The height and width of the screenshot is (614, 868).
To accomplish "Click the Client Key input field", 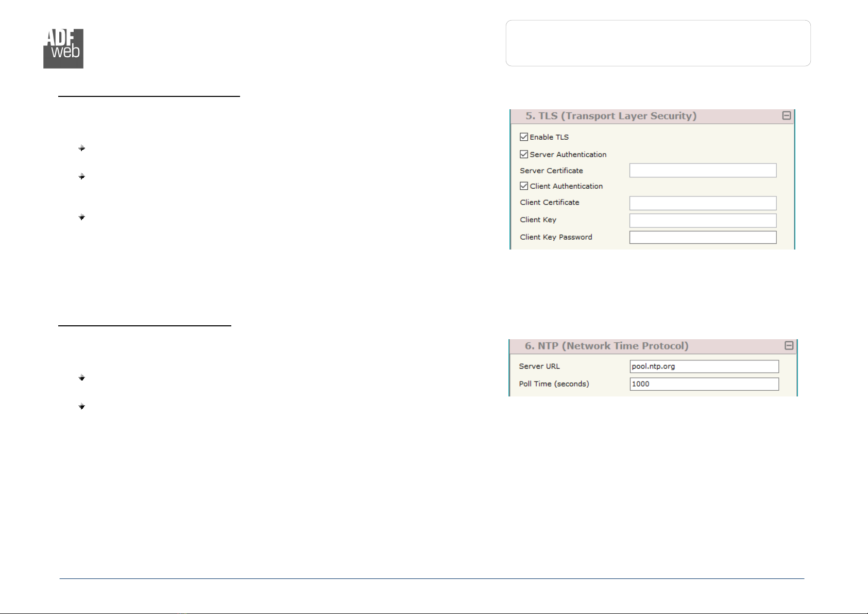I will pos(703,221).
